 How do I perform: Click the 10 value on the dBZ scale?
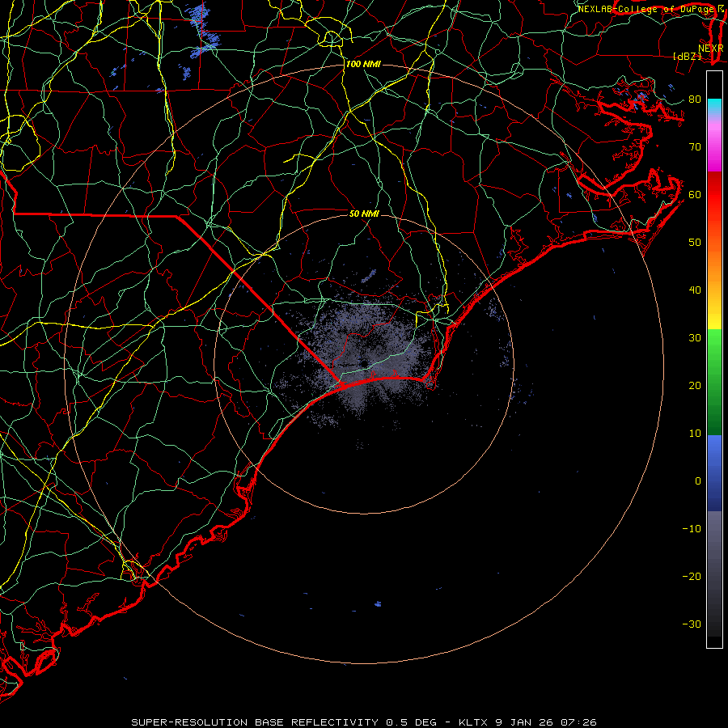(695, 434)
